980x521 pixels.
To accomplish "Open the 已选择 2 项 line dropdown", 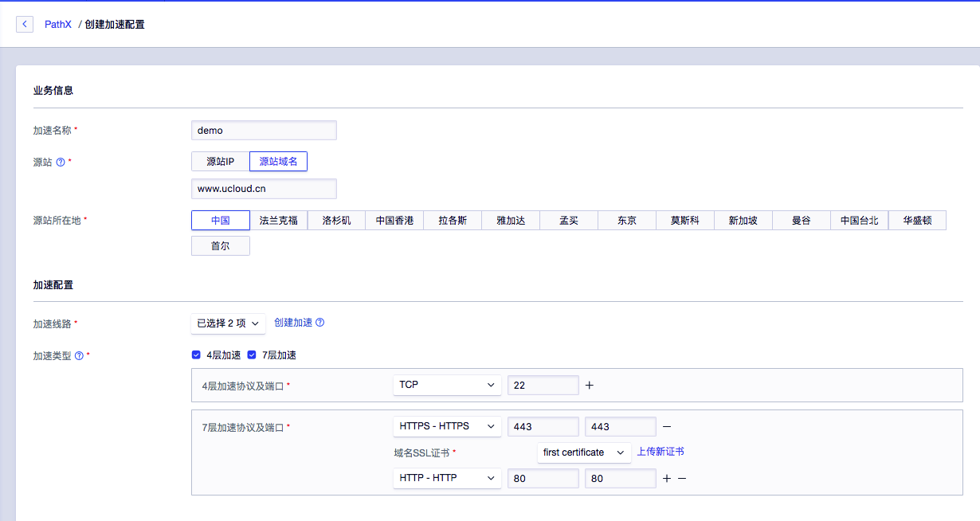I will pyautogui.click(x=229, y=323).
